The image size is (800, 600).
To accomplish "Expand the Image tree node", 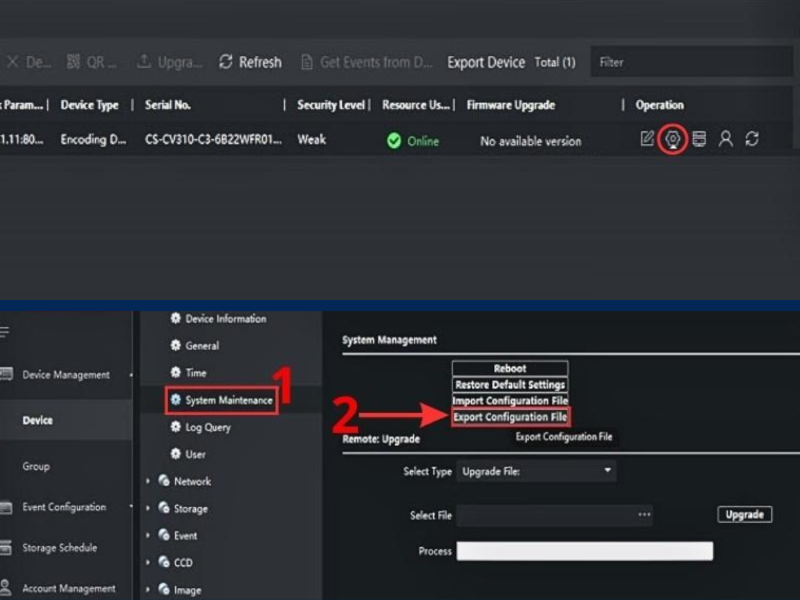I will pyautogui.click(x=184, y=589).
